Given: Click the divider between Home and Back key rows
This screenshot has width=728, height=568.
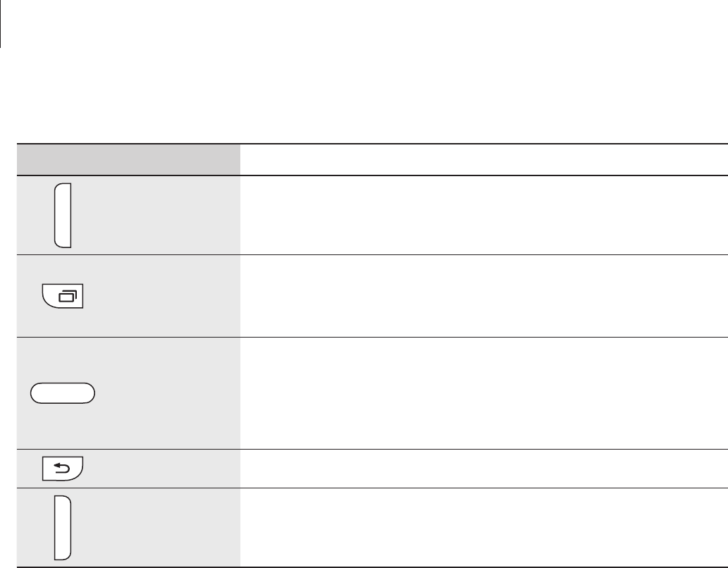Looking at the screenshot, I should (372, 449).
